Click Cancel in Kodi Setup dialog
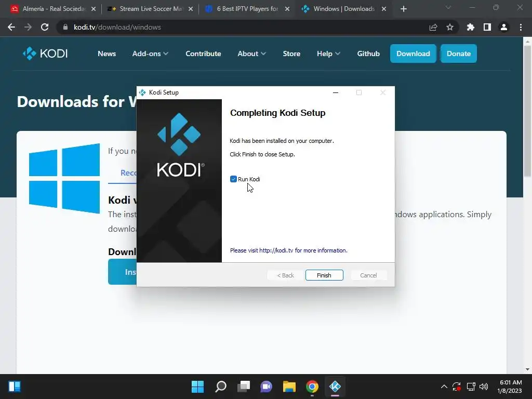Image resolution: width=532 pixels, height=399 pixels. [368, 275]
